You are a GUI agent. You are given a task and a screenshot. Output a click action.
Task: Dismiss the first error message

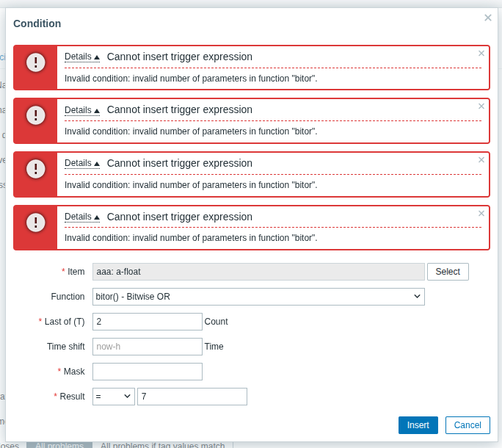[481, 54]
